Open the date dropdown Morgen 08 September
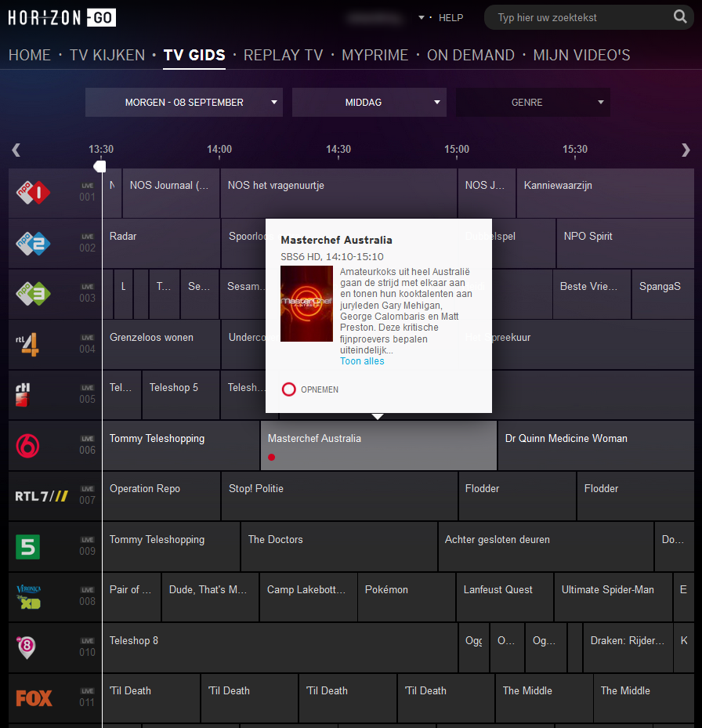 tap(184, 102)
